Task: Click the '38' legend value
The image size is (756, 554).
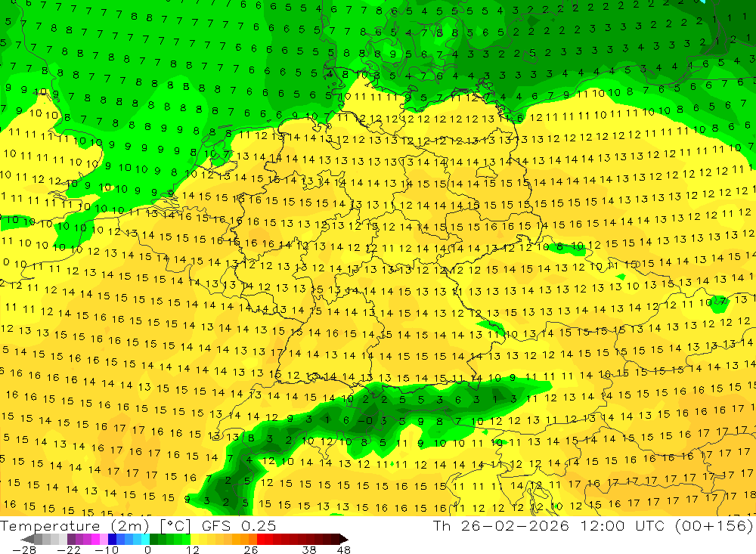Action: tap(309, 549)
